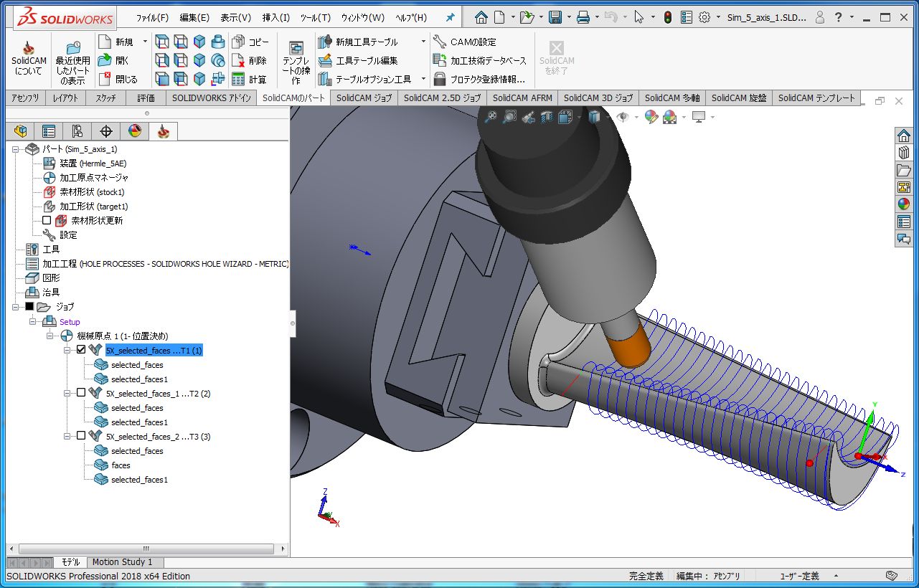Expand the Options gear dropdown arrow
This screenshot has height=588, width=919.
717,17
